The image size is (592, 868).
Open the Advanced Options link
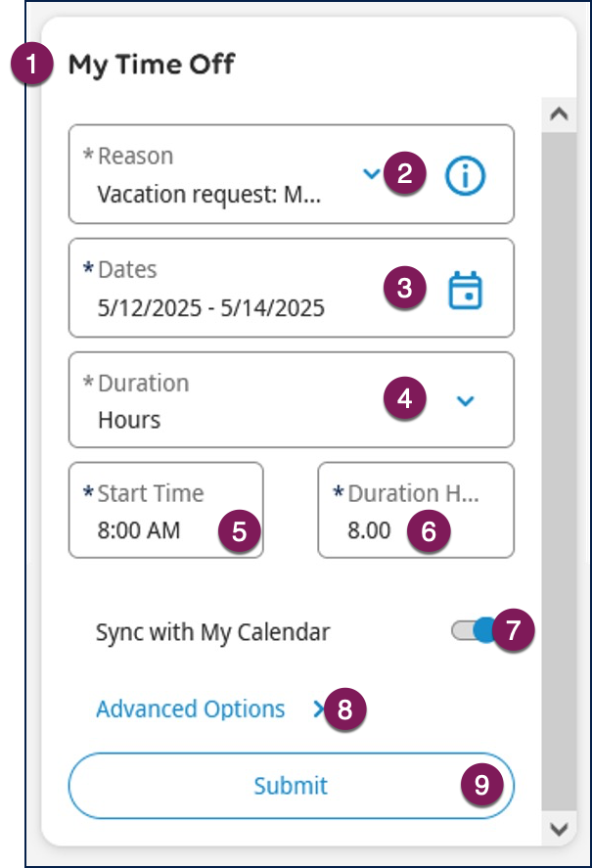point(190,709)
